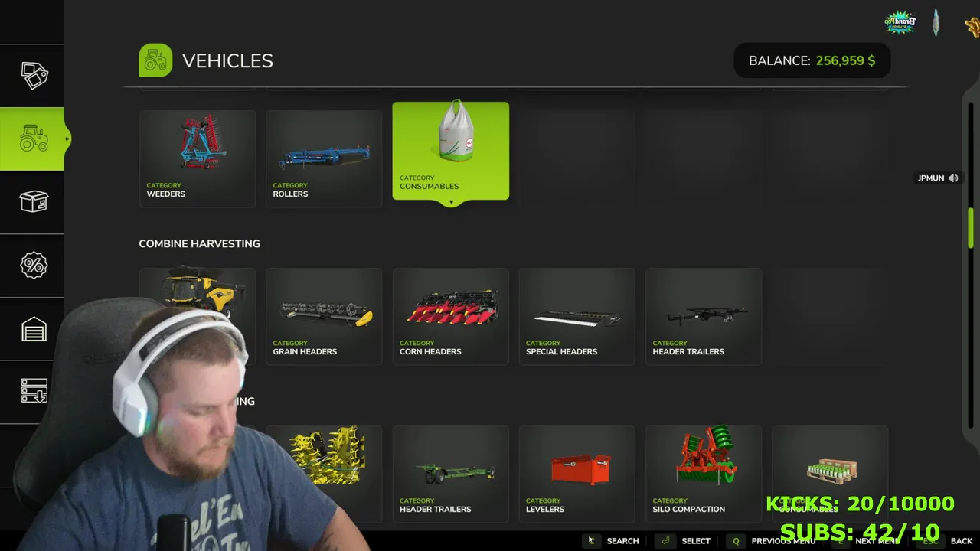The image size is (980, 551).
Task: Click the JPMUN player name label
Action: click(x=931, y=178)
